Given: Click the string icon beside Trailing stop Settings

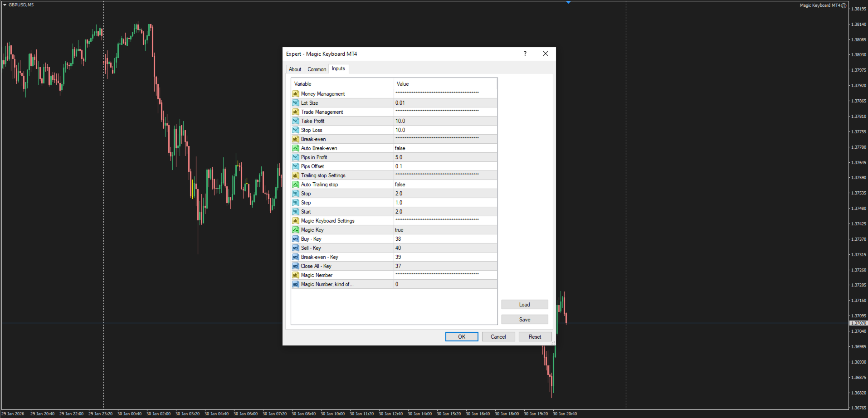Looking at the screenshot, I should (x=295, y=175).
